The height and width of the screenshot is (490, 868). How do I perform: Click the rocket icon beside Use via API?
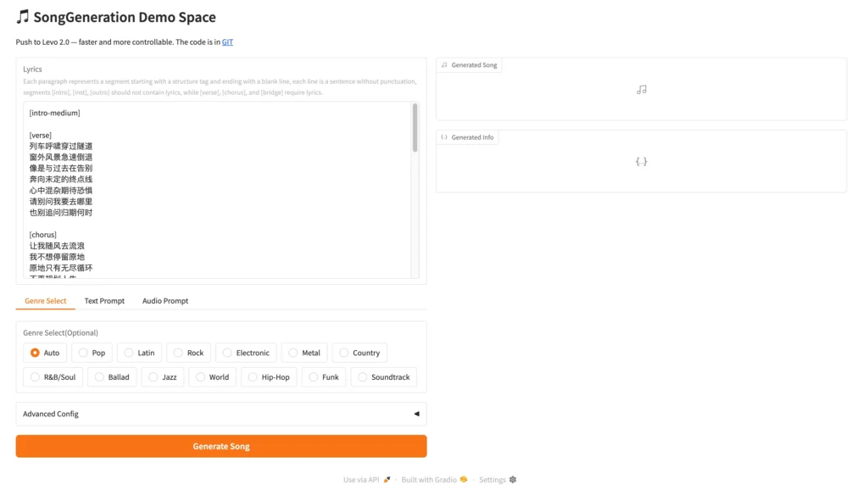pos(387,480)
